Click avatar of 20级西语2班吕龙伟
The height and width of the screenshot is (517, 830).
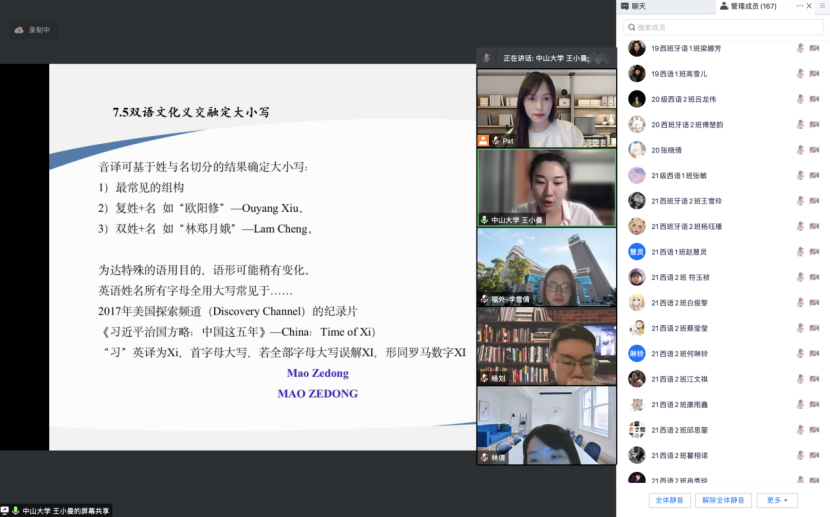636,99
